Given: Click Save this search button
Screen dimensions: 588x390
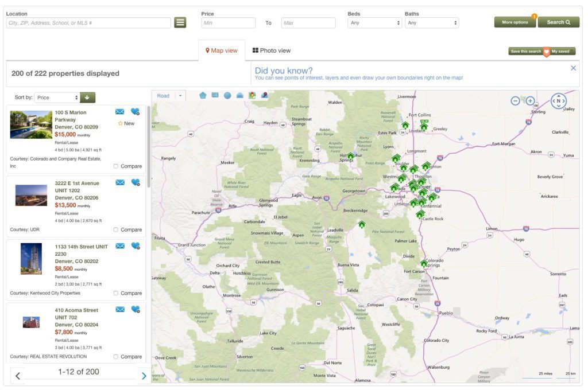Looking at the screenshot, I should pos(526,51).
